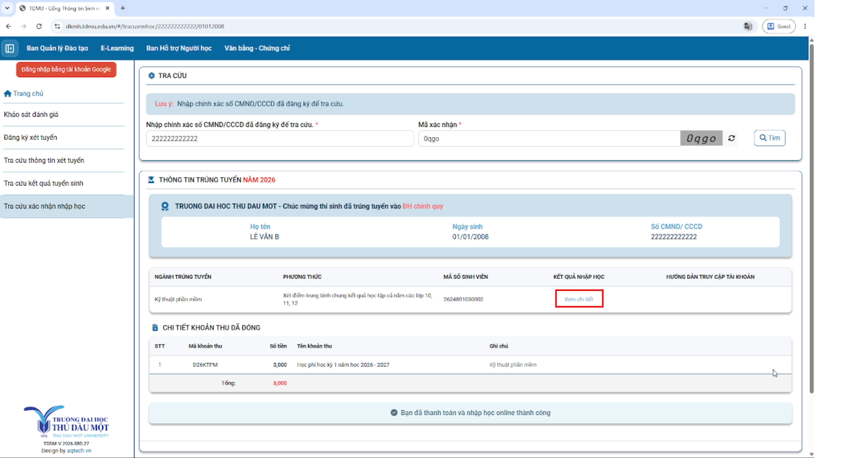Click the award badge icon beside university name
This screenshot has width=868, height=458.
coord(165,206)
